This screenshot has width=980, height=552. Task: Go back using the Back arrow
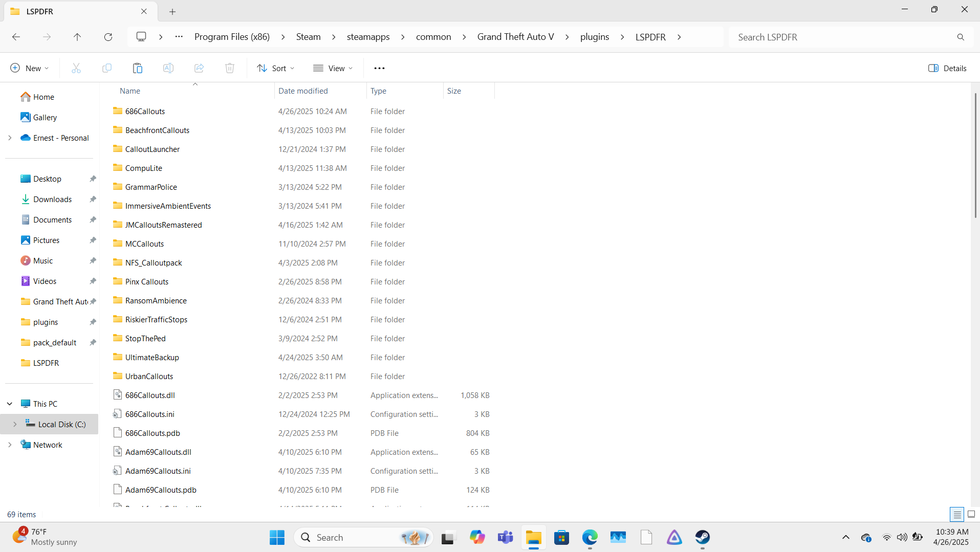pos(16,37)
